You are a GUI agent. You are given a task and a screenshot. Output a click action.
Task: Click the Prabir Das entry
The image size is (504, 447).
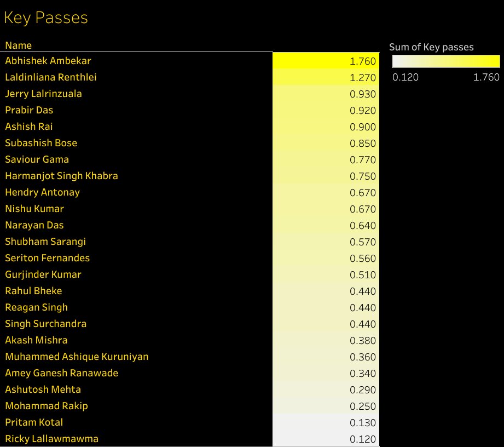[x=29, y=110]
